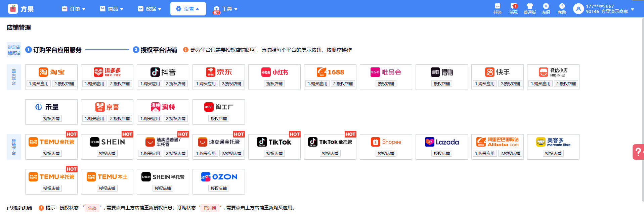Click the 抖音 platform logo
This screenshot has width=644, height=214.
[x=163, y=72]
